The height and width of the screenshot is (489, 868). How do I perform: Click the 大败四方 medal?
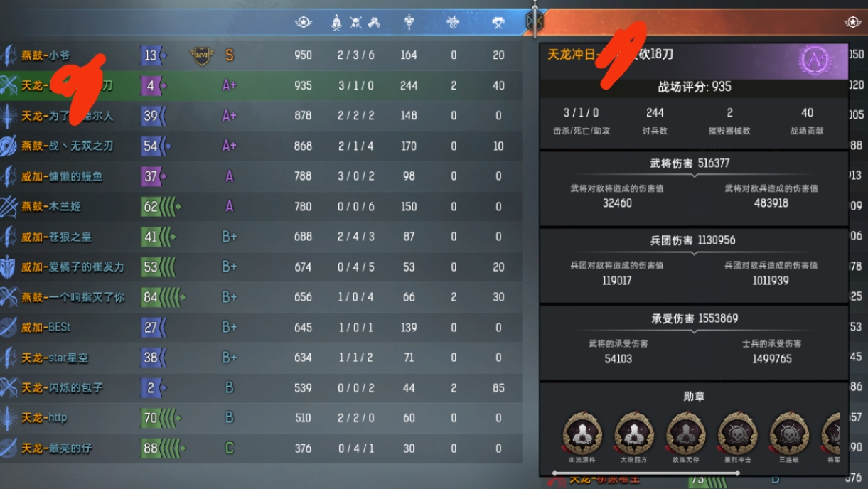(634, 433)
